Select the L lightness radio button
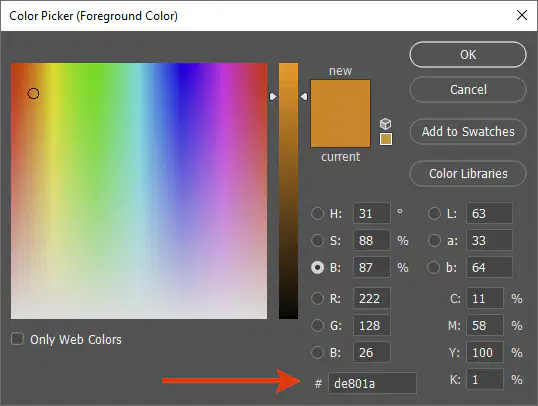Image resolution: width=538 pixels, height=406 pixels. 434,213
